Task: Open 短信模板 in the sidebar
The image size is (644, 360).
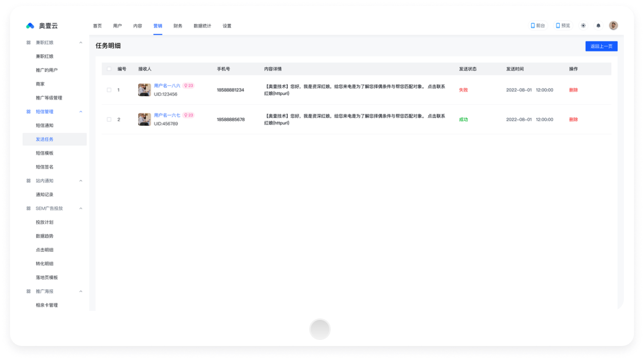Action: click(45, 153)
